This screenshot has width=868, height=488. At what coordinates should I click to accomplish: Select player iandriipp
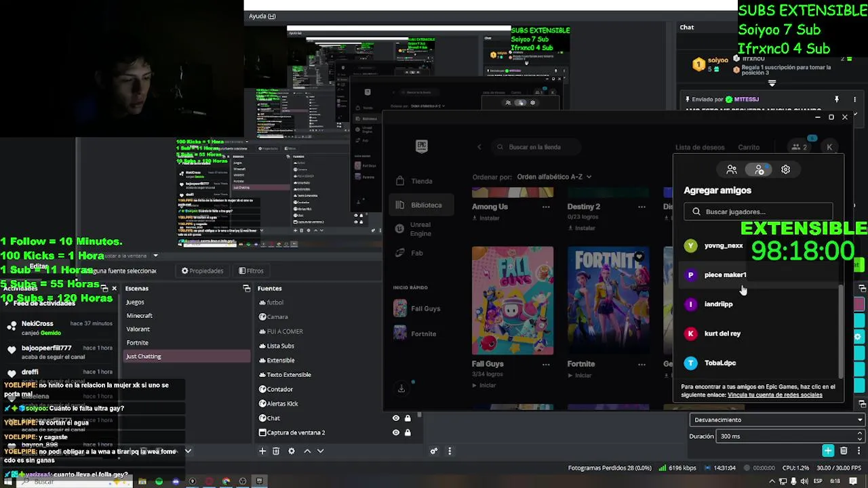pos(759,304)
